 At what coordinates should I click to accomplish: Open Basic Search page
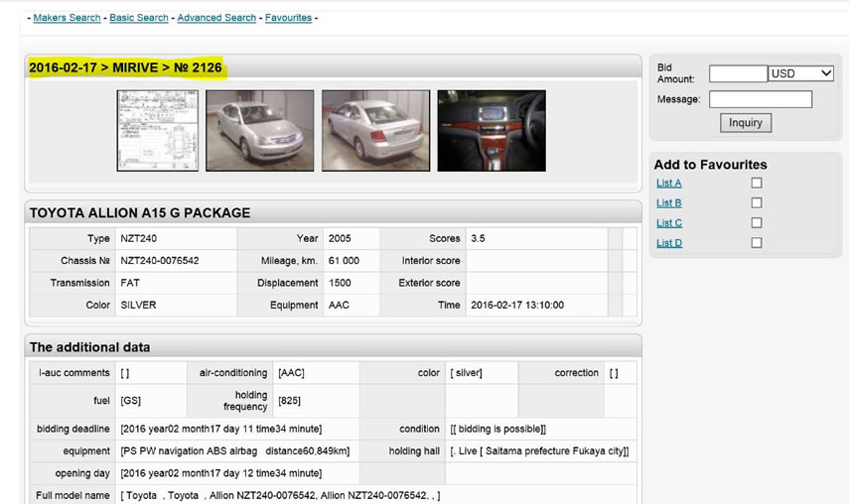tap(139, 18)
